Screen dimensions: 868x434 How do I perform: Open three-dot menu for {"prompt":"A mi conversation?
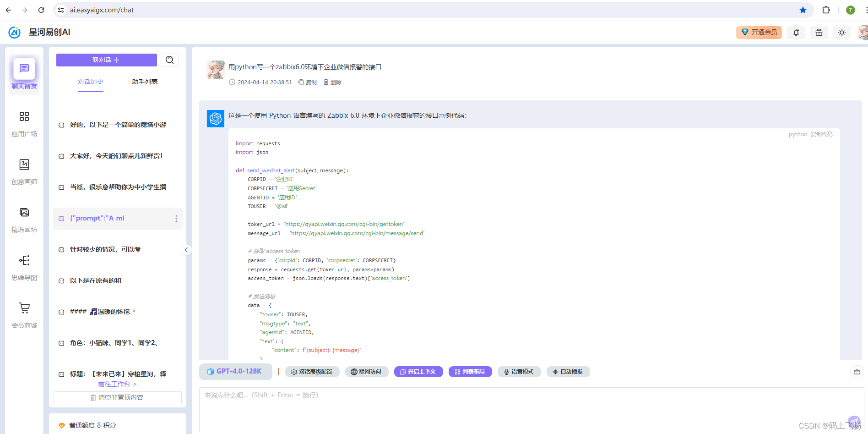176,219
